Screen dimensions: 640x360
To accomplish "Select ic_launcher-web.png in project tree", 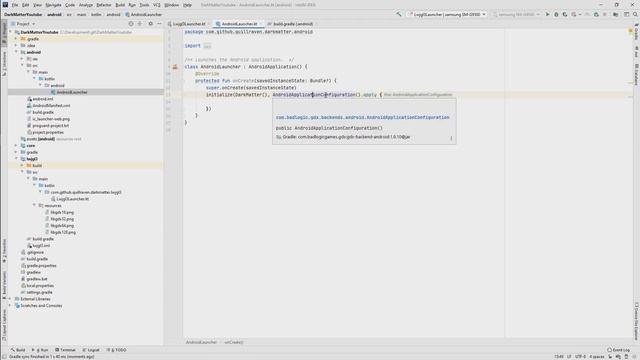I will (x=51, y=119).
